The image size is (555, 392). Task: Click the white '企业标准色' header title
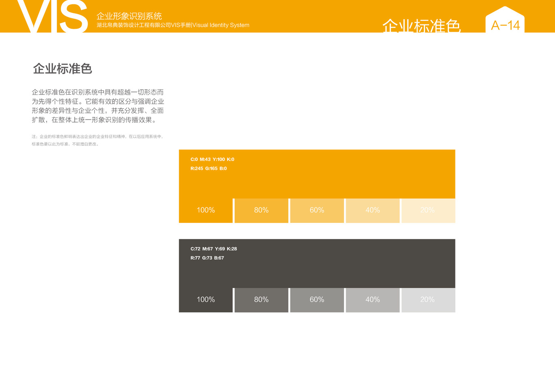(421, 25)
